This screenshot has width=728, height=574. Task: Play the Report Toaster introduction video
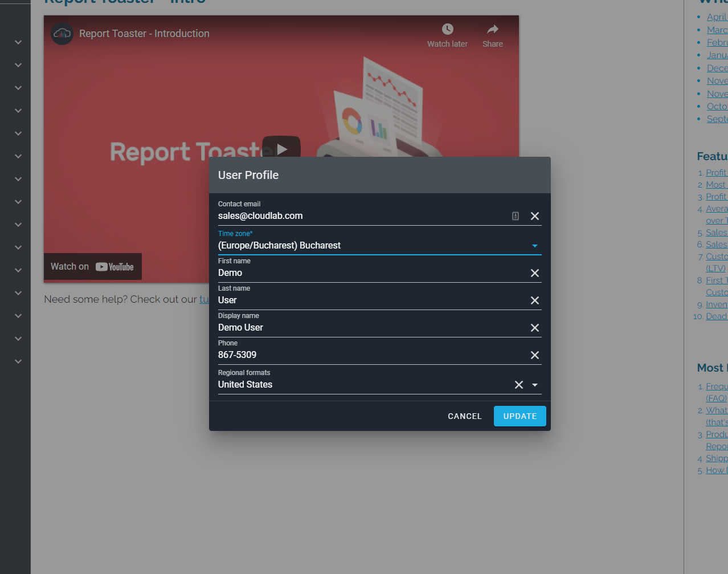coord(281,149)
